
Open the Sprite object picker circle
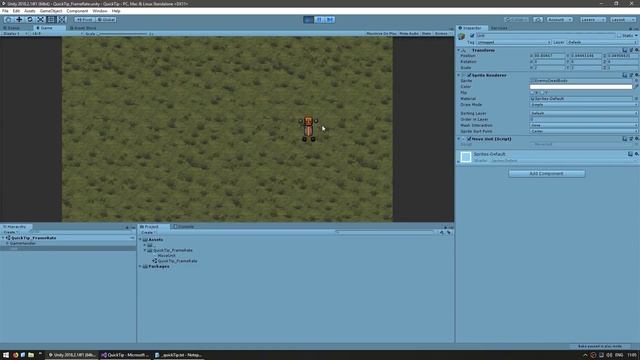coord(636,81)
